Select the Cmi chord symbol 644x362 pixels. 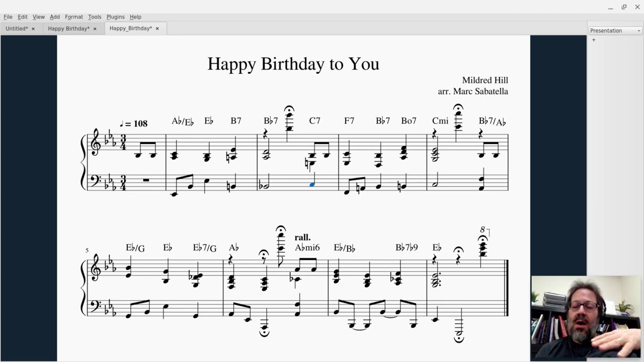[x=440, y=121]
